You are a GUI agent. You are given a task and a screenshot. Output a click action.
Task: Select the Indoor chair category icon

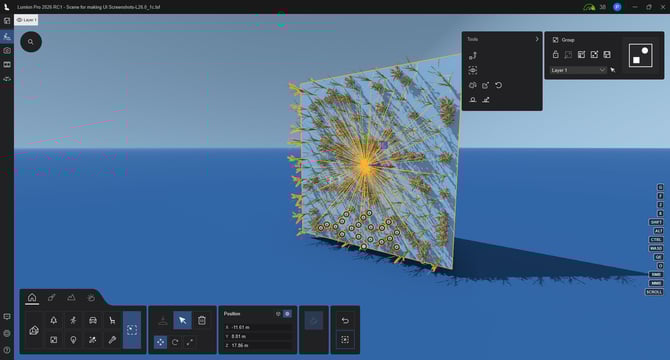[x=112, y=320]
